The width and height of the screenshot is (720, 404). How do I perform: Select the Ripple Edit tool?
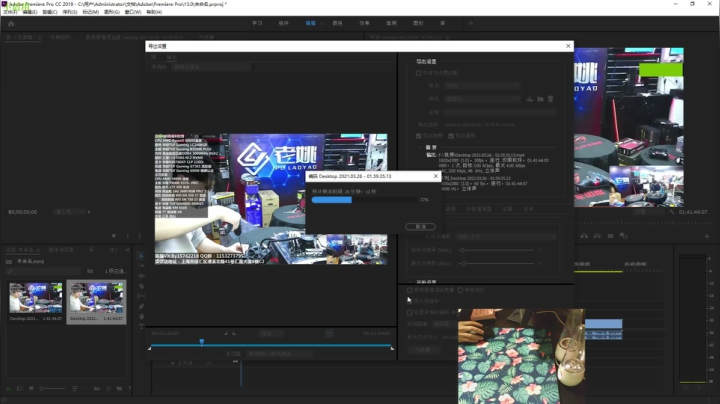pos(141,276)
